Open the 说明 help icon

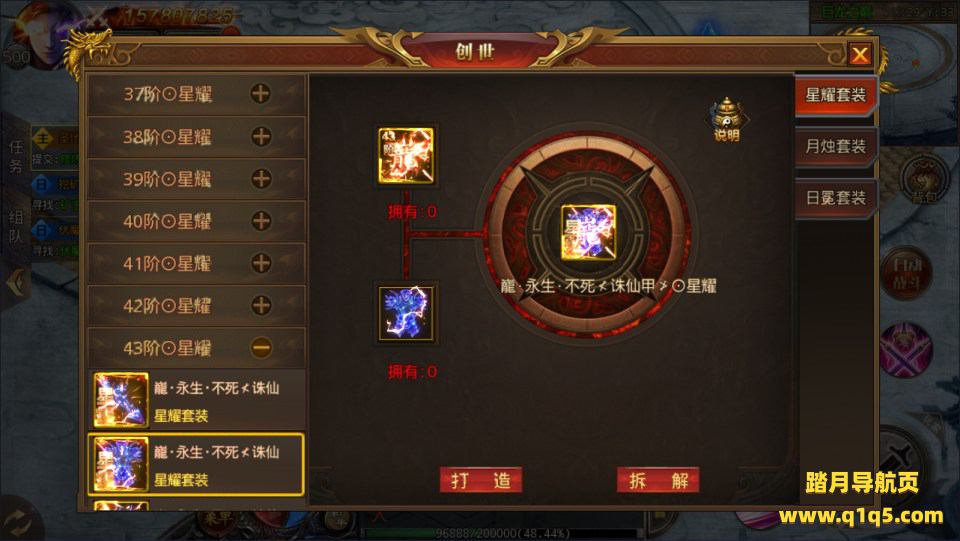tap(727, 119)
